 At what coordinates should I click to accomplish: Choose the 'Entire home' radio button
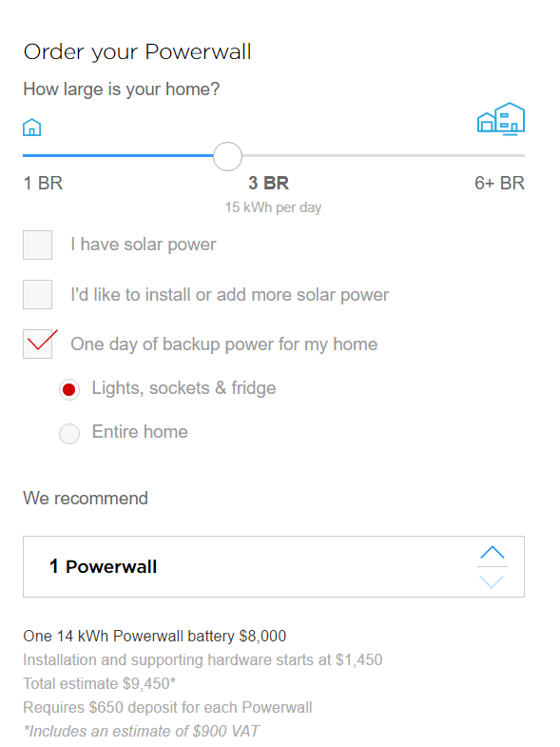click(x=69, y=434)
